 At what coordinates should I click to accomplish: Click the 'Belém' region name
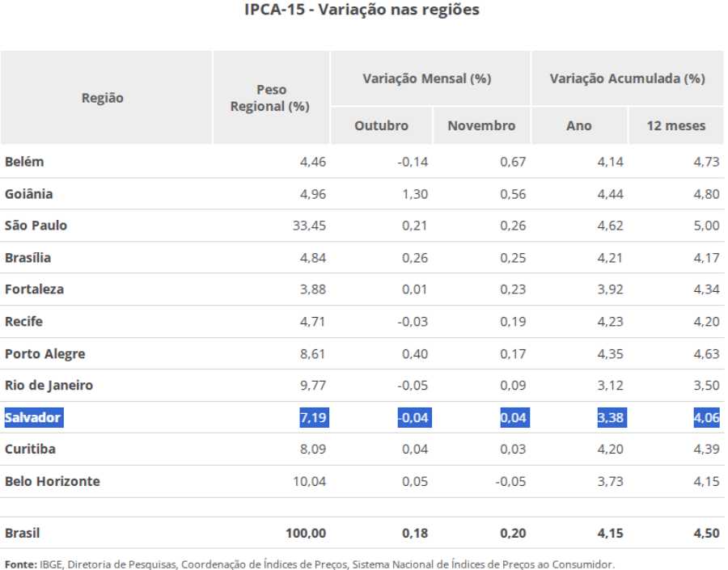[x=24, y=162]
